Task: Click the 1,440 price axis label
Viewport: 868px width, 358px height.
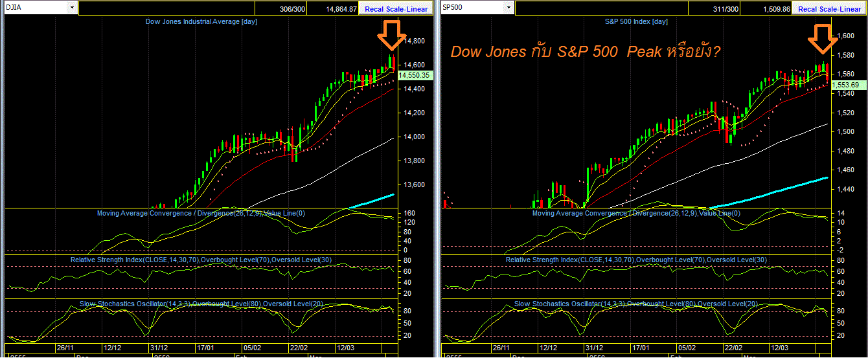Action: pos(846,189)
